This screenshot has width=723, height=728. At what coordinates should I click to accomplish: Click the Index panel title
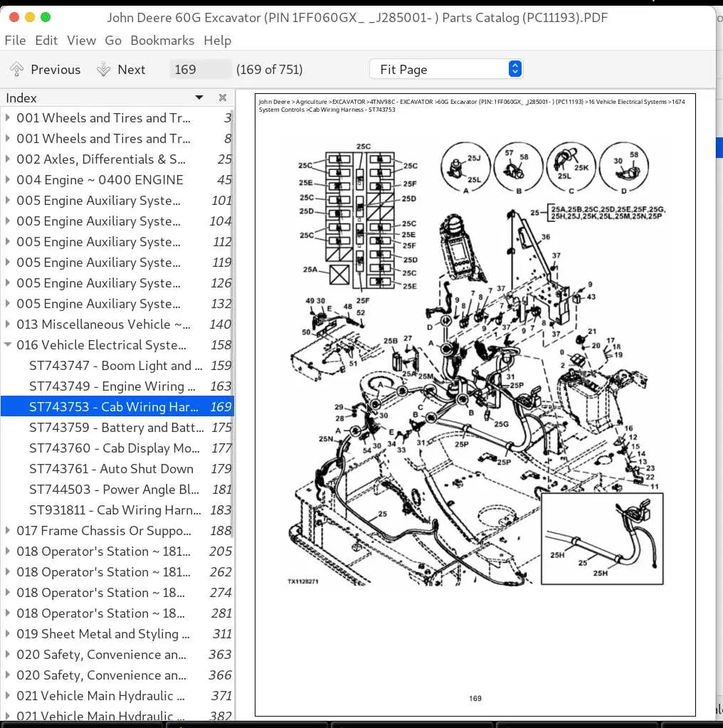tap(21, 98)
